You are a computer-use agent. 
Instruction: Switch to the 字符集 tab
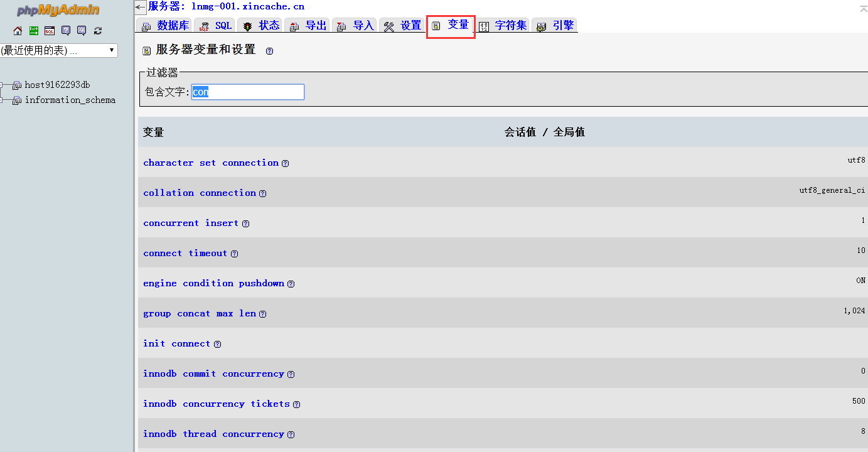click(503, 26)
